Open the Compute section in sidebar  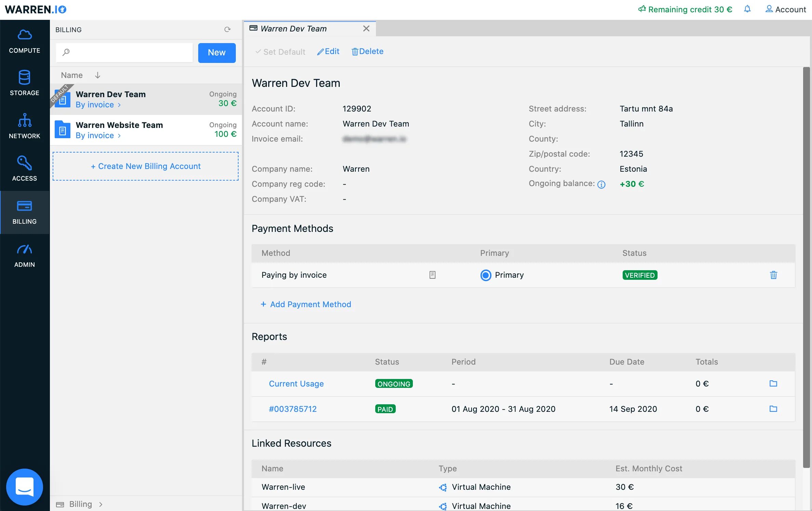click(x=25, y=41)
